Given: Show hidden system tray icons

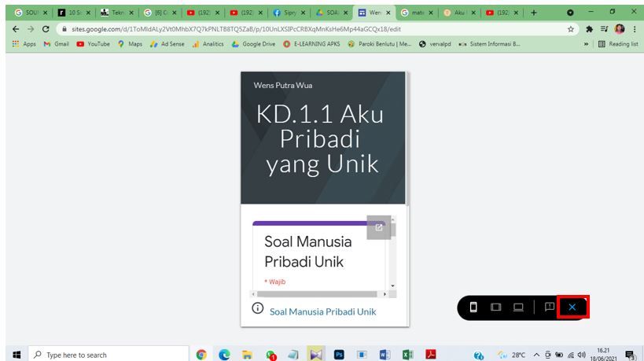Looking at the screenshot, I should point(535,355).
